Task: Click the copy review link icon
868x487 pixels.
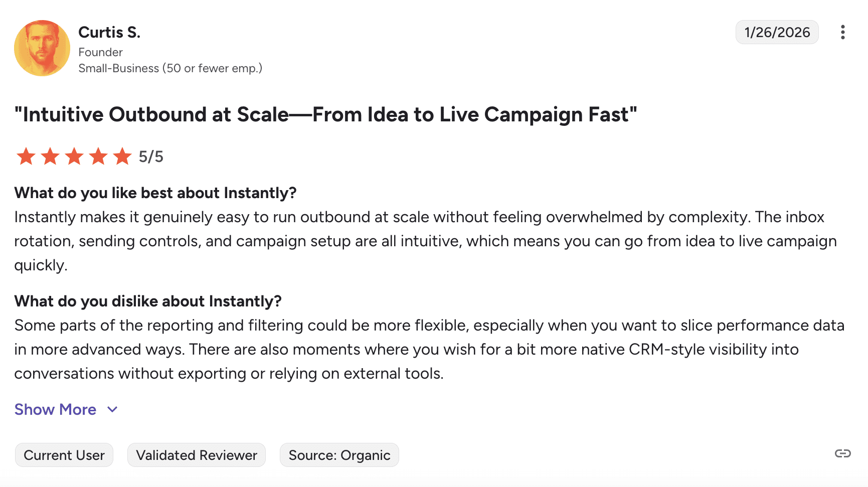Action: click(842, 453)
